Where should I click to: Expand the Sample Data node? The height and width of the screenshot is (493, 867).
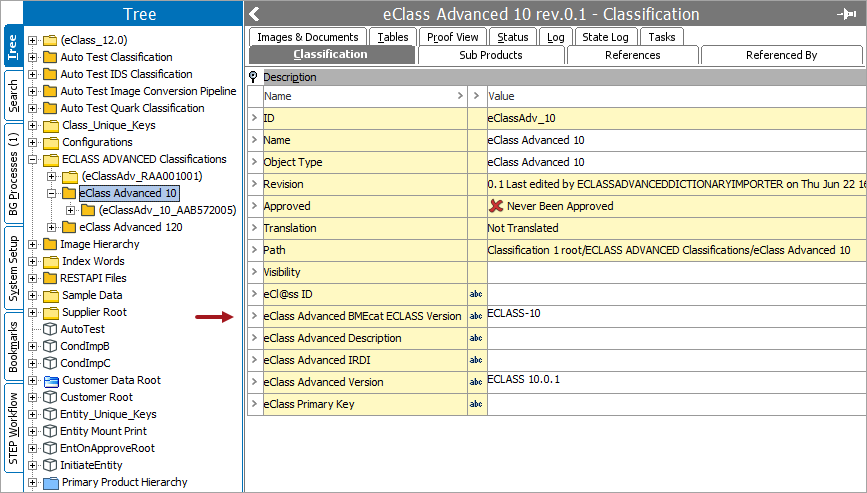click(33, 296)
